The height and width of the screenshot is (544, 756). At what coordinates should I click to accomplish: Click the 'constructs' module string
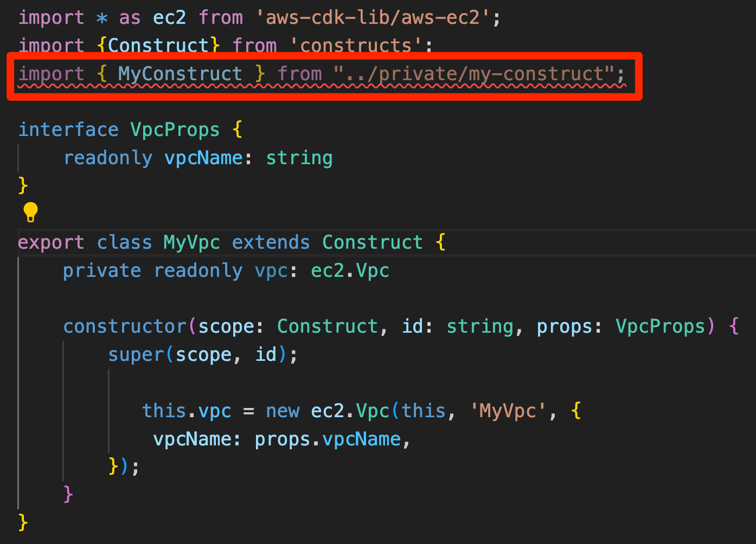pos(356,46)
